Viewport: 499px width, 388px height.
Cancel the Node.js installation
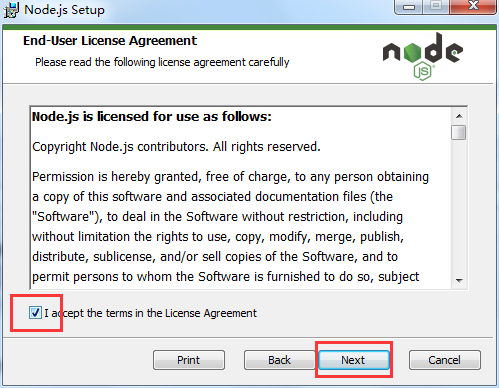click(x=445, y=360)
